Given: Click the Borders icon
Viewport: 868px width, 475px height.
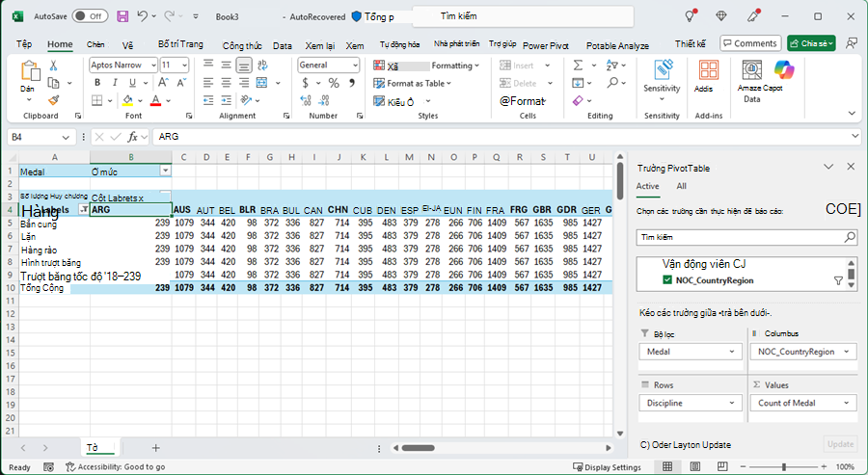Looking at the screenshot, I should [97, 100].
